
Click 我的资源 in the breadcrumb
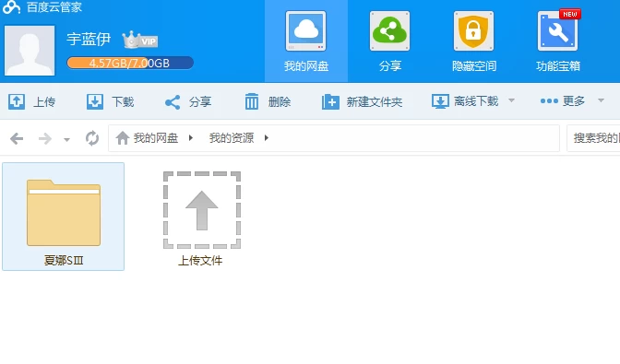(x=232, y=138)
